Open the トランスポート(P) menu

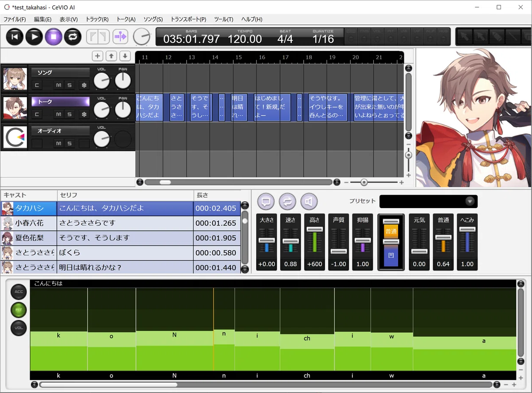point(188,20)
